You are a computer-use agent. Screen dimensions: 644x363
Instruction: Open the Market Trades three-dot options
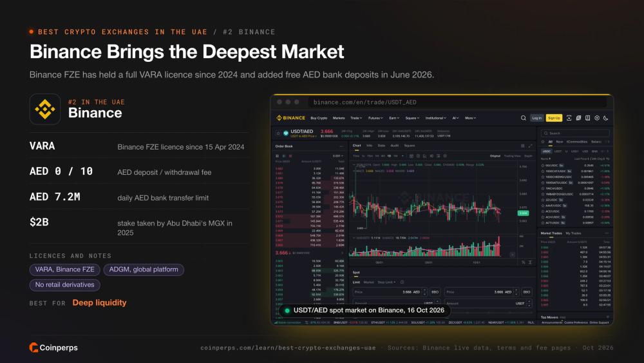pyautogui.click(x=607, y=233)
